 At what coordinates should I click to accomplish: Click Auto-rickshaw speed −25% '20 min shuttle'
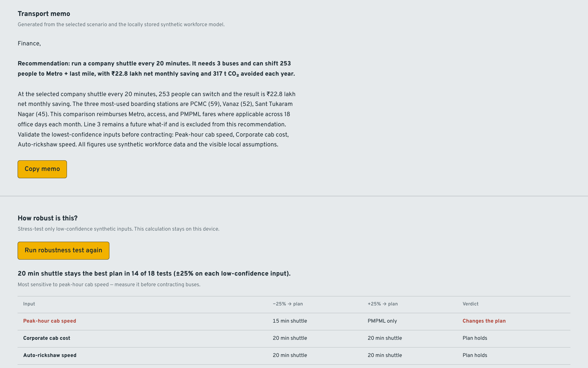290,355
